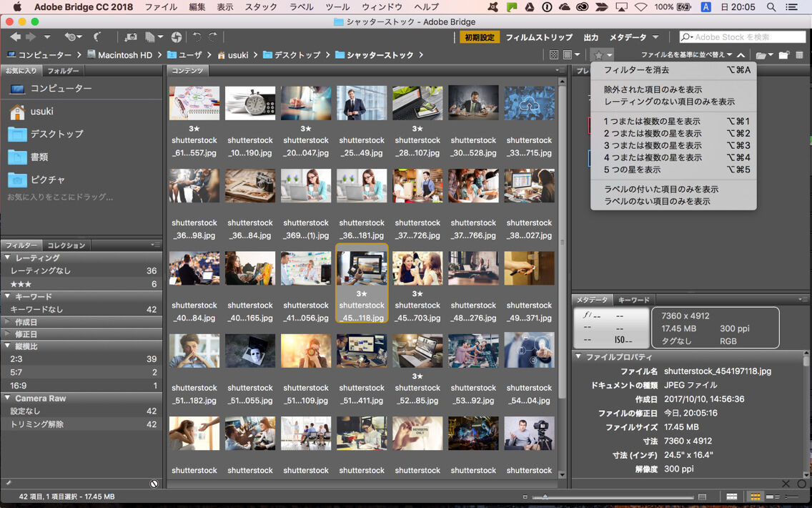
Task: Click the get photos from camera icon
Action: [131, 36]
